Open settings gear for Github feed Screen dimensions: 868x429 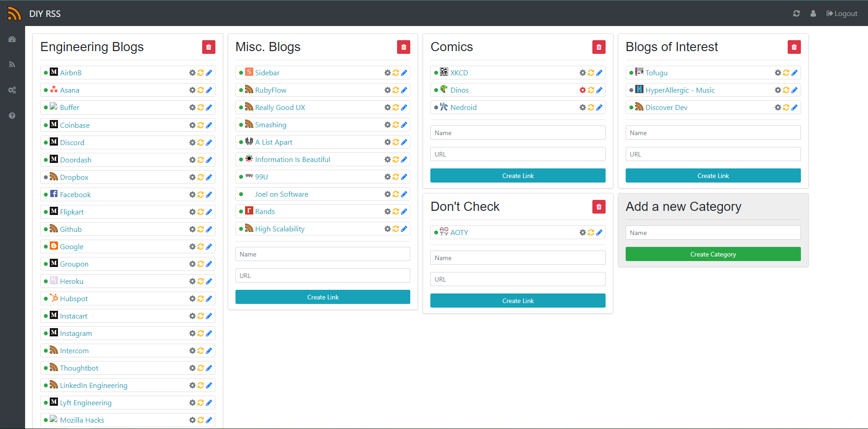(x=192, y=229)
